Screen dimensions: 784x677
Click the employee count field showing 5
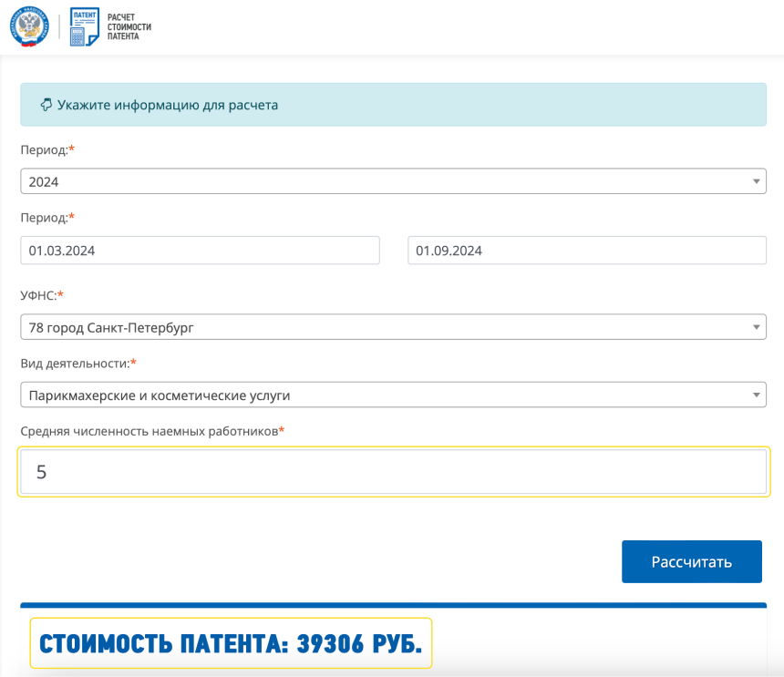[392, 471]
